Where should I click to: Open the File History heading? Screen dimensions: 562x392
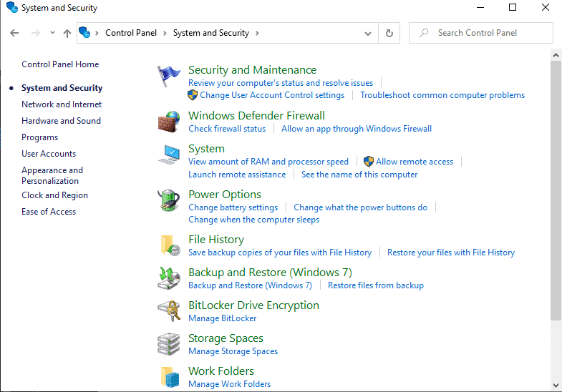pyautogui.click(x=216, y=240)
